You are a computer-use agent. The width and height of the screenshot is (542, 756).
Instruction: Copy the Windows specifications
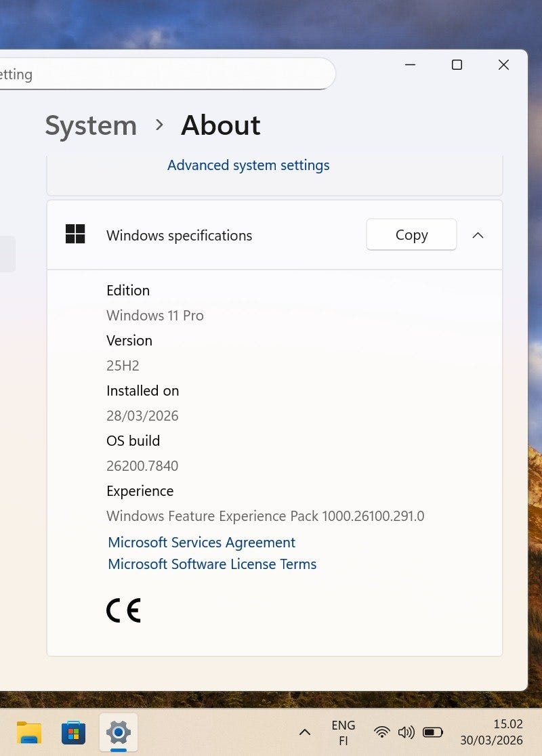[411, 235]
